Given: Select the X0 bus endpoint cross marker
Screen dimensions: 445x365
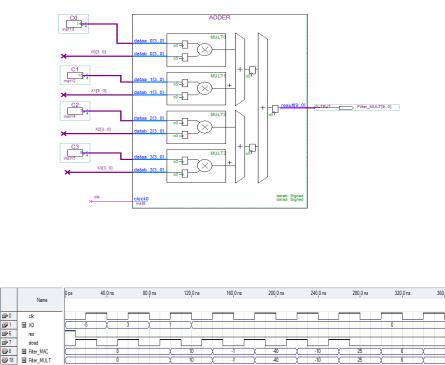Looking at the screenshot, I should click(64, 56).
